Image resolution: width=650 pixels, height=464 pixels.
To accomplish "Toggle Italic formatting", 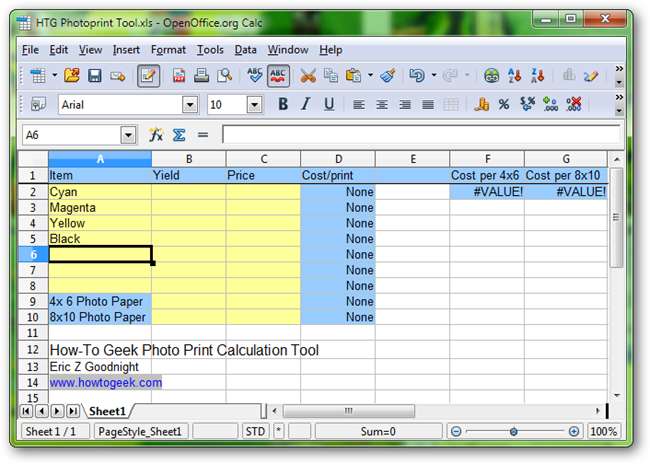I will (x=306, y=104).
